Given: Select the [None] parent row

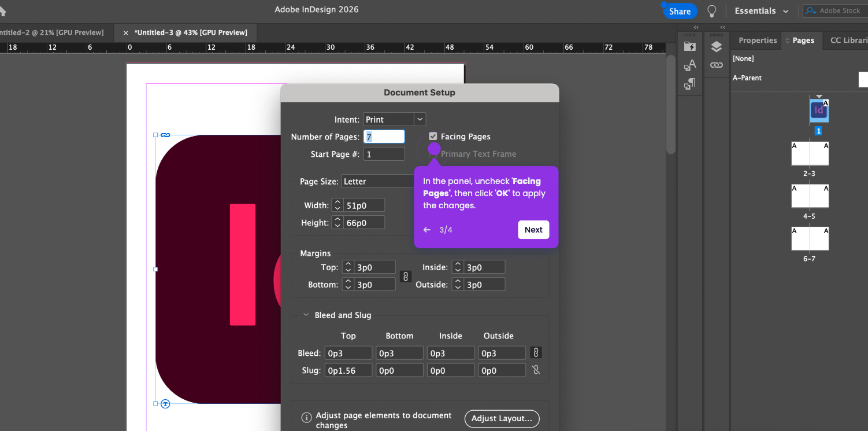Looking at the screenshot, I should (800, 58).
